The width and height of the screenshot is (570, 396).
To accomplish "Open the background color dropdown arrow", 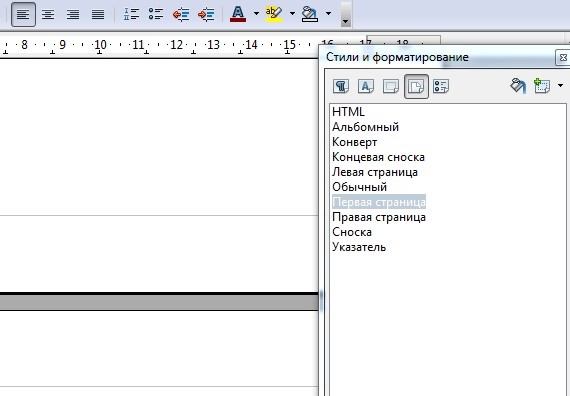I will [x=328, y=14].
